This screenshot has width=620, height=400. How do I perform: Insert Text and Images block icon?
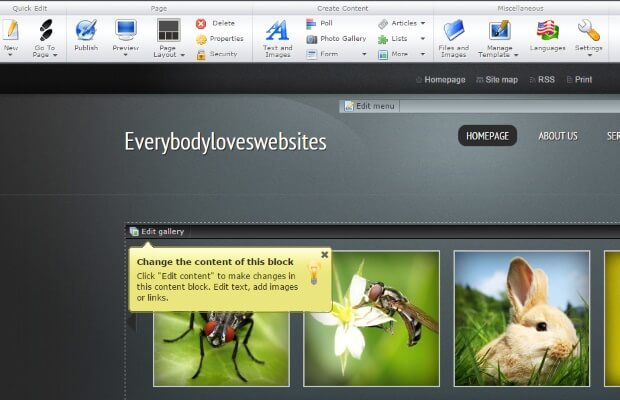coord(277,30)
